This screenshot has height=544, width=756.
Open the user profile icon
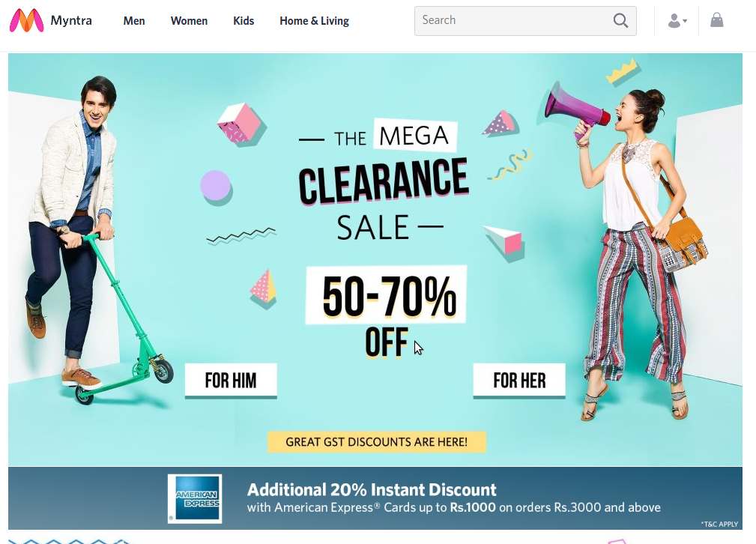[x=674, y=21]
